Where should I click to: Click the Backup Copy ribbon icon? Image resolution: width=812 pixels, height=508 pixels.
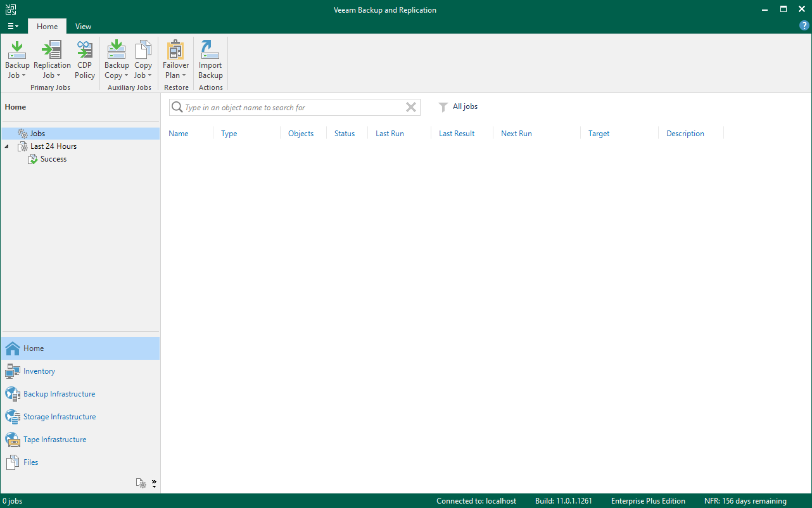(x=117, y=51)
